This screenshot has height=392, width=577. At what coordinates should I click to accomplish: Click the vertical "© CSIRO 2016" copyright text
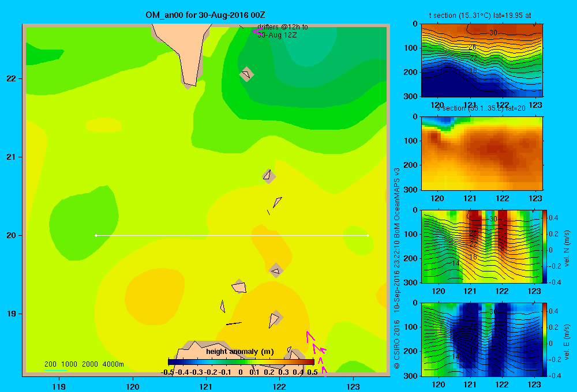[x=397, y=344]
